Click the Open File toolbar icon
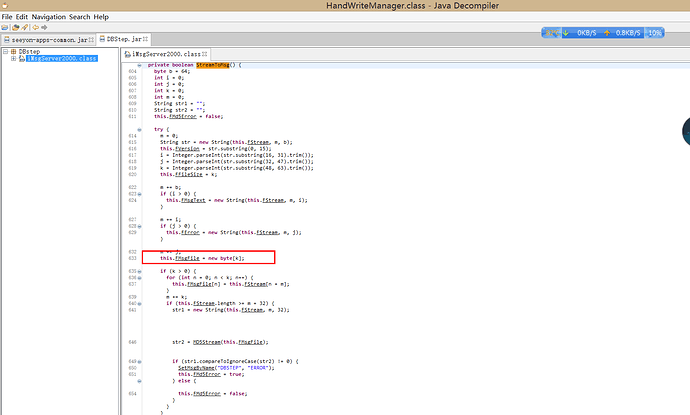690x415 pixels. click(5, 27)
